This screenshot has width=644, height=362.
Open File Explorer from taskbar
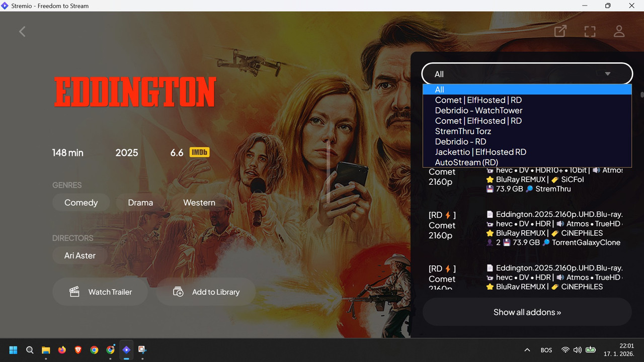46,350
